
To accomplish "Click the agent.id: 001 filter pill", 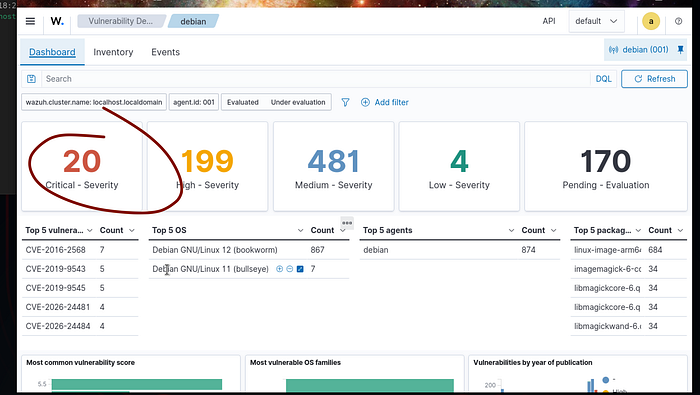I will pyautogui.click(x=194, y=102).
